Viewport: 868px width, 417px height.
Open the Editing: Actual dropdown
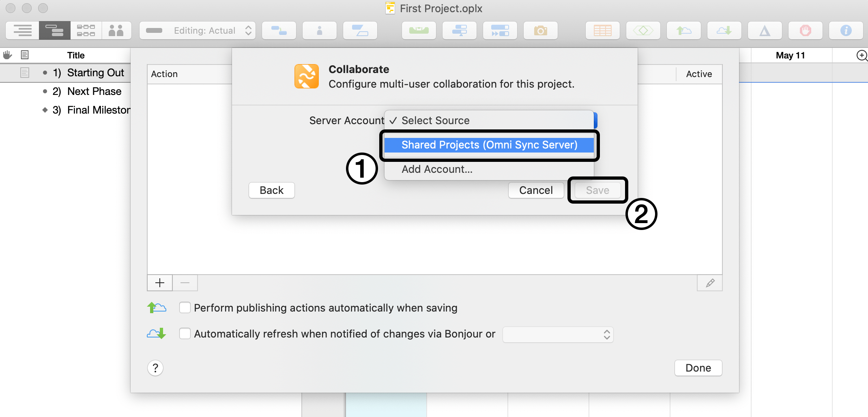tap(198, 30)
